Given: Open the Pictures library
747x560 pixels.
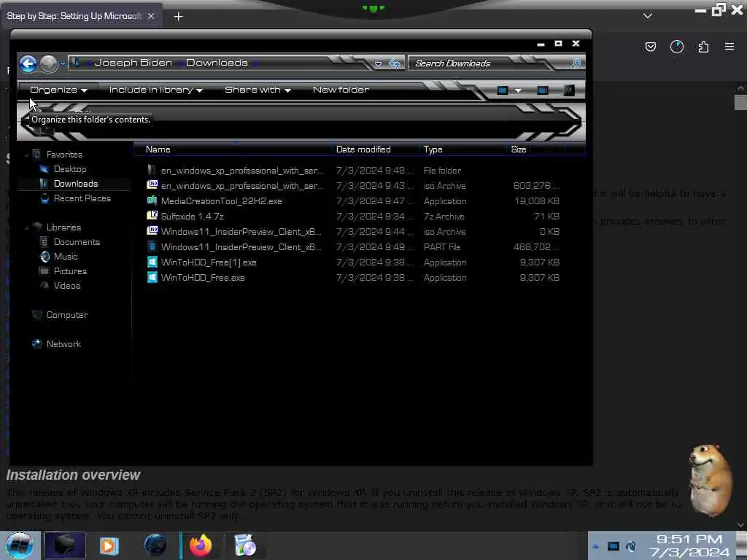Looking at the screenshot, I should pos(70,271).
